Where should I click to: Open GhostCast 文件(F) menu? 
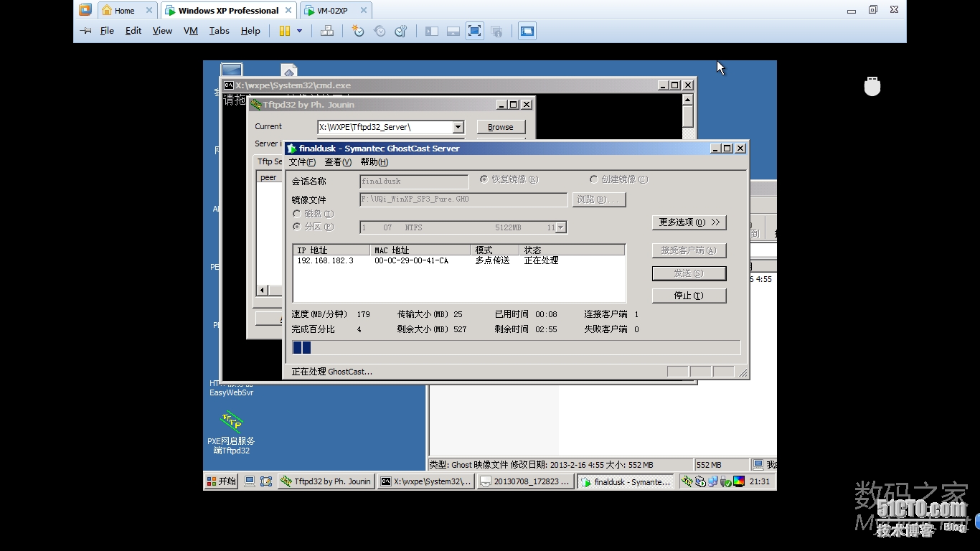(302, 162)
